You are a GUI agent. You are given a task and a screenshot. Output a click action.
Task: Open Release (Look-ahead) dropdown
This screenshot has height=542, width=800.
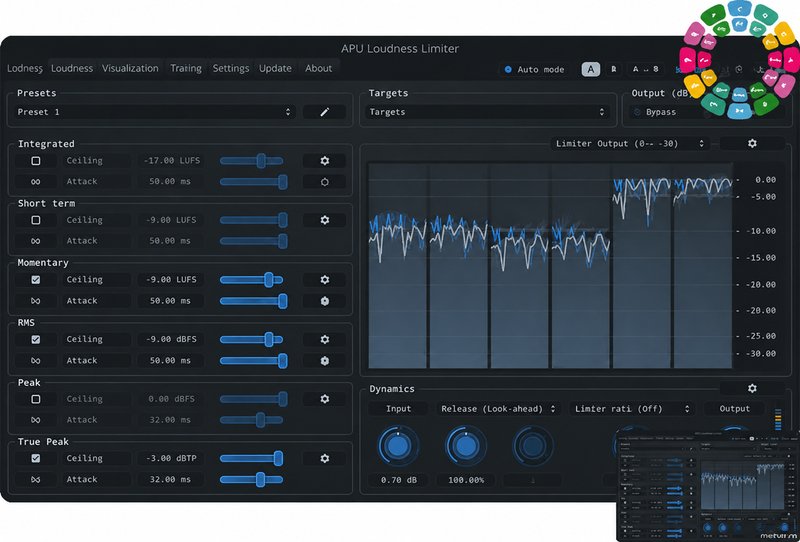pos(498,409)
